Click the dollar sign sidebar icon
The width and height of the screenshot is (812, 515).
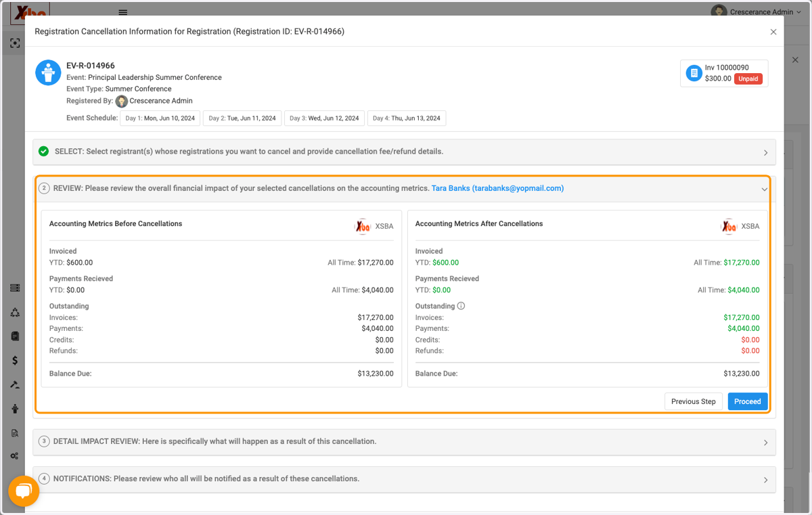pos(15,360)
